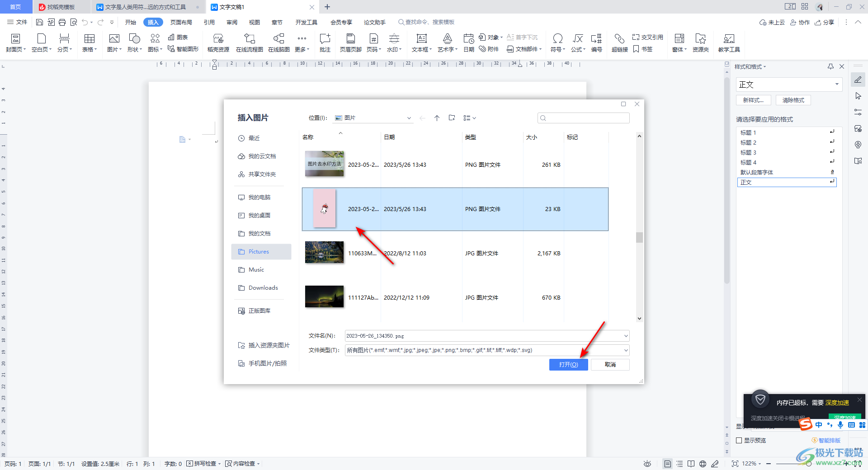This screenshot has height=470, width=868.
Task: Click the cover page (封面页) icon
Action: 15,39
